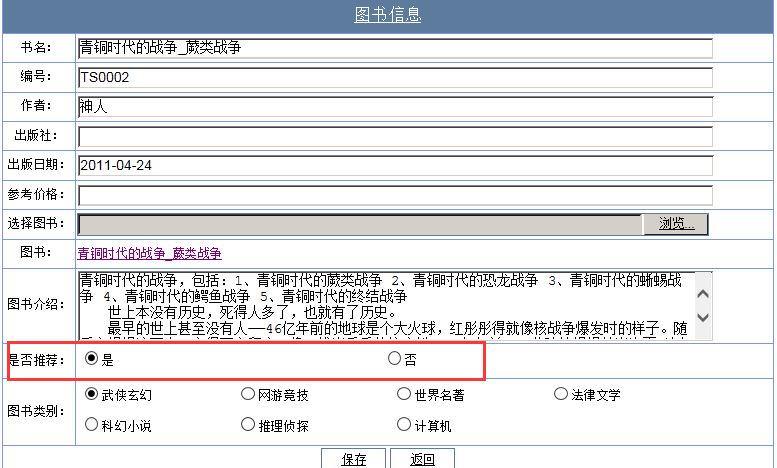Choose the 网游竞技 category
The image size is (777, 468).
point(248,394)
